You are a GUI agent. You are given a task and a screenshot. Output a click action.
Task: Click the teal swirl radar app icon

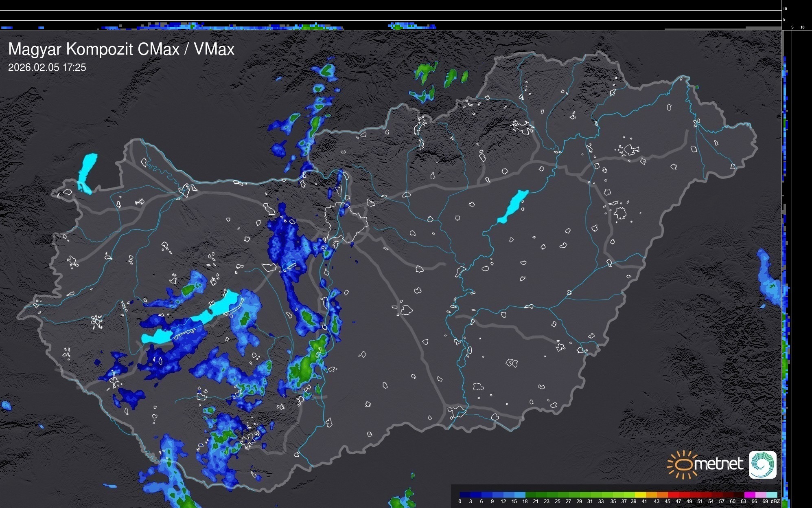pyautogui.click(x=762, y=464)
